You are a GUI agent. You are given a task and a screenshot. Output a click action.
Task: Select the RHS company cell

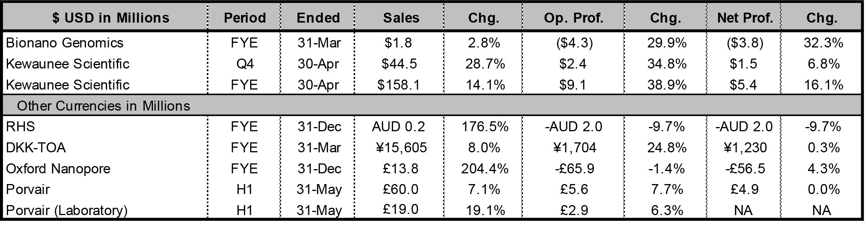point(21,126)
